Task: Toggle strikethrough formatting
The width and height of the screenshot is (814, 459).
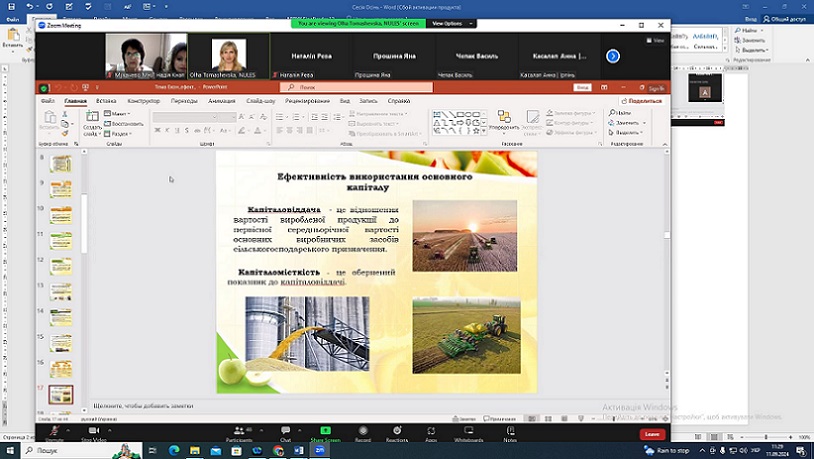Action: [x=197, y=130]
